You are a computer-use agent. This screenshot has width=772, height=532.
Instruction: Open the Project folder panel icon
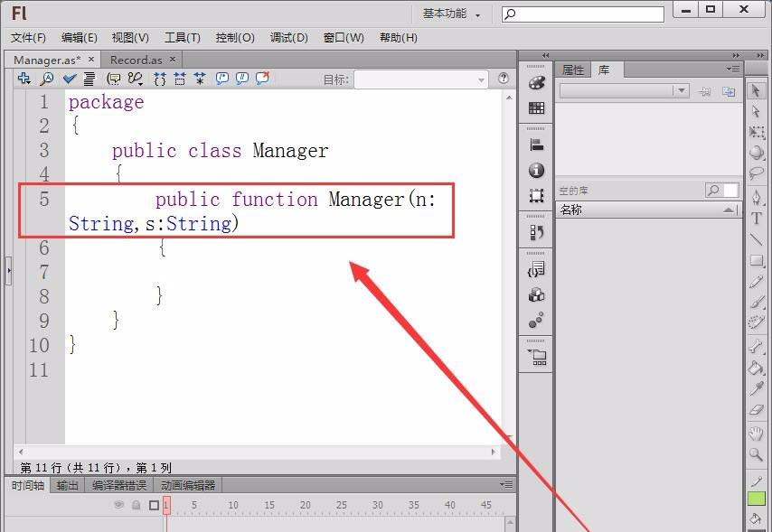[x=537, y=357]
